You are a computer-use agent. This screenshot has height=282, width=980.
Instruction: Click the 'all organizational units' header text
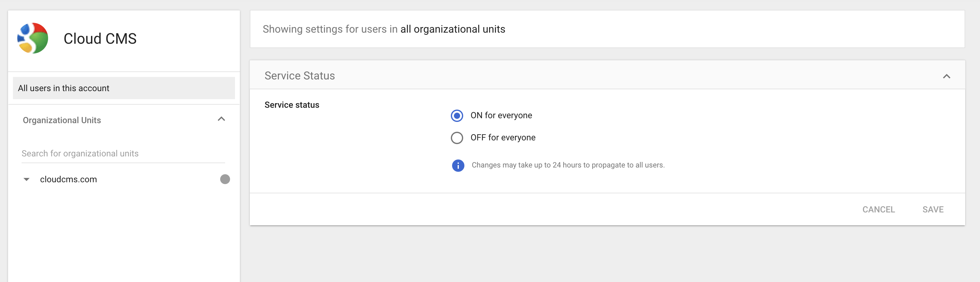pos(452,29)
